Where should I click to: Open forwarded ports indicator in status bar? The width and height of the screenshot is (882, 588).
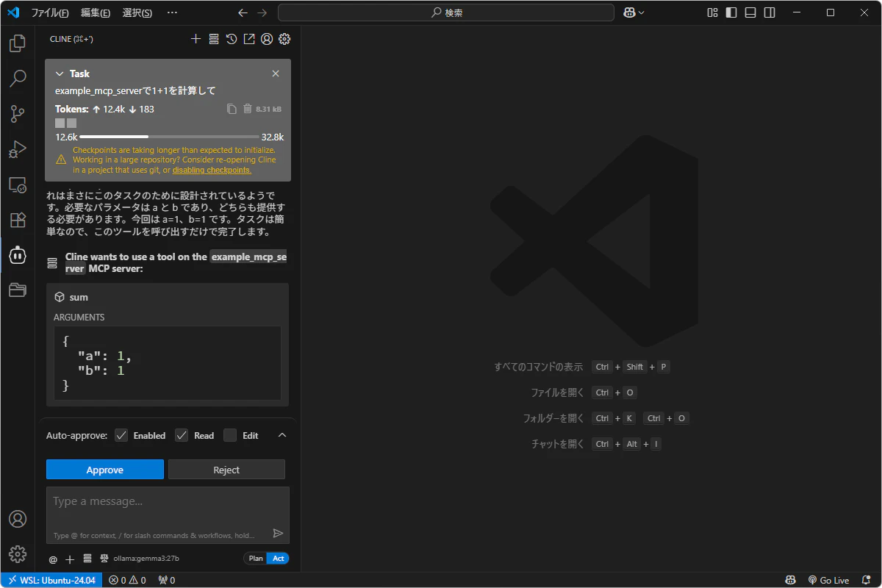[167, 580]
